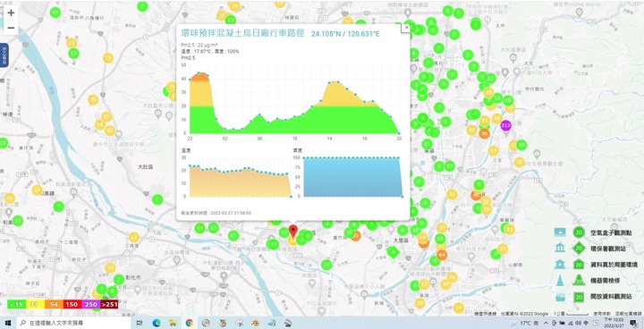Image resolution: width=644 pixels, height=329 pixels.
Task: Click the Pm2.5 22 μg/m³ reading
Action: [x=199, y=45]
